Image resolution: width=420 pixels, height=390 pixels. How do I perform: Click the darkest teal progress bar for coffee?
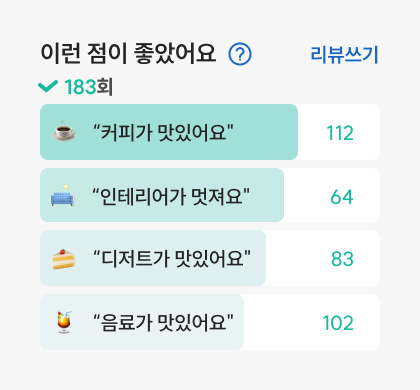click(x=169, y=132)
